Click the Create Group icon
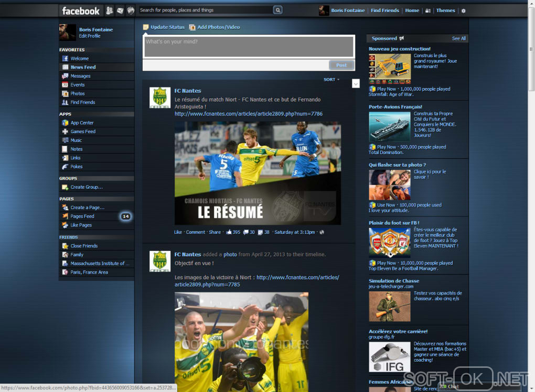This screenshot has width=535, height=392. coord(65,187)
